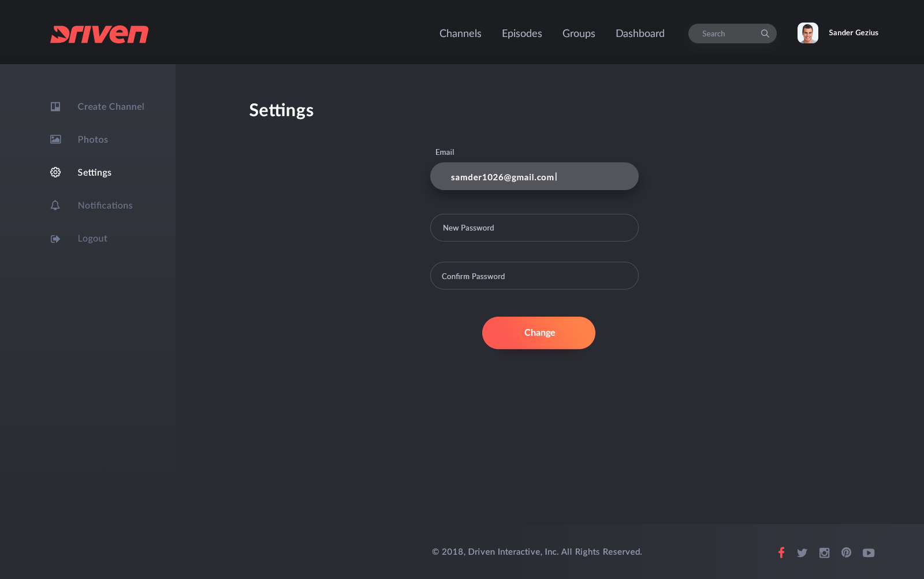924x579 pixels.
Task: Click the Notifications bell icon
Action: tap(55, 205)
